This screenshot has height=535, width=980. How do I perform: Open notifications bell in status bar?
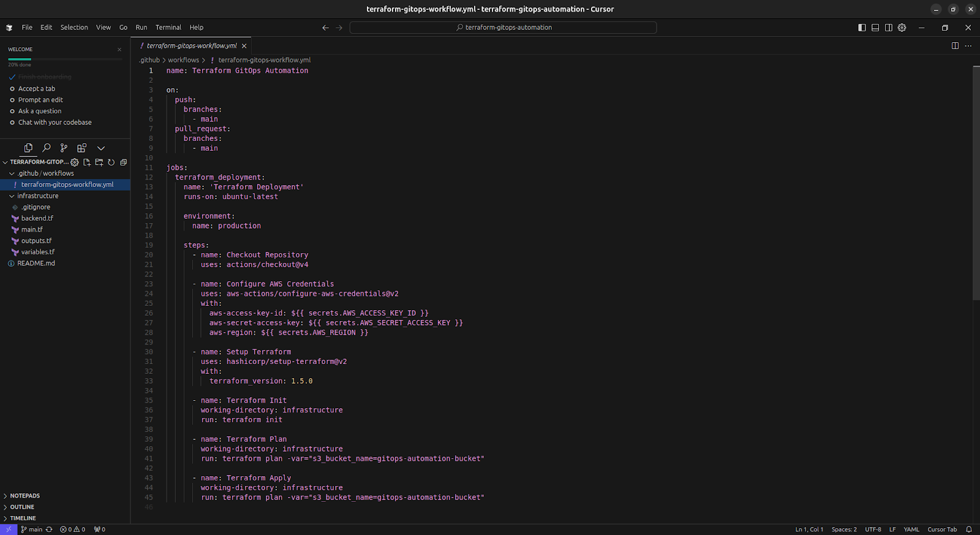[969, 529]
